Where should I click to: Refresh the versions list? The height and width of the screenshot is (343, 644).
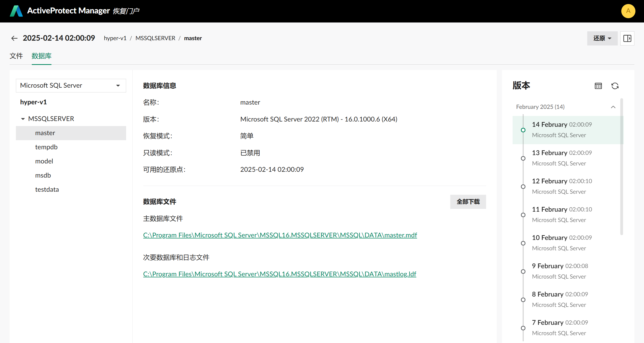pyautogui.click(x=615, y=86)
